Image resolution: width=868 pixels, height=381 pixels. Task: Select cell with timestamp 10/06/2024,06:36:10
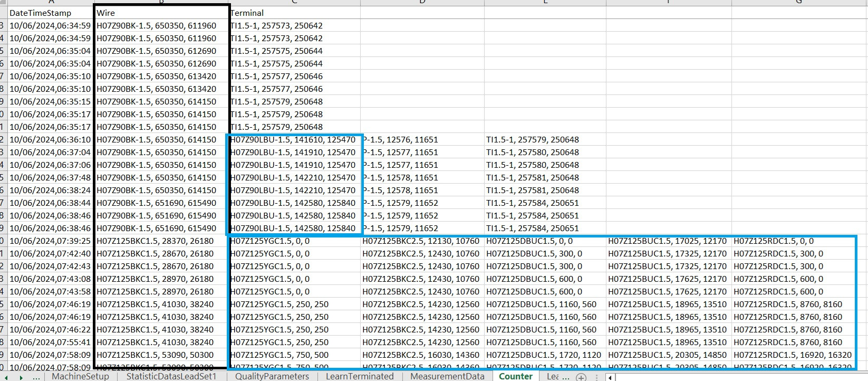click(x=50, y=140)
